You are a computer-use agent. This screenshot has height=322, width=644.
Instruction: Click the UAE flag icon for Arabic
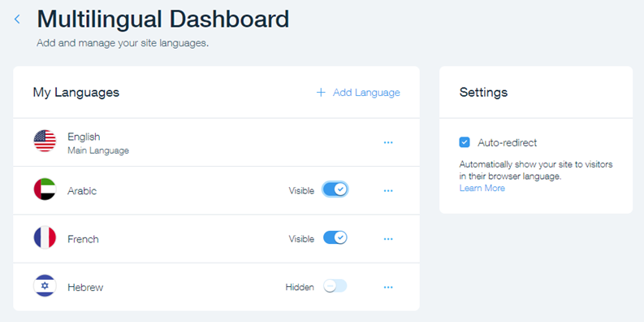pos(45,189)
